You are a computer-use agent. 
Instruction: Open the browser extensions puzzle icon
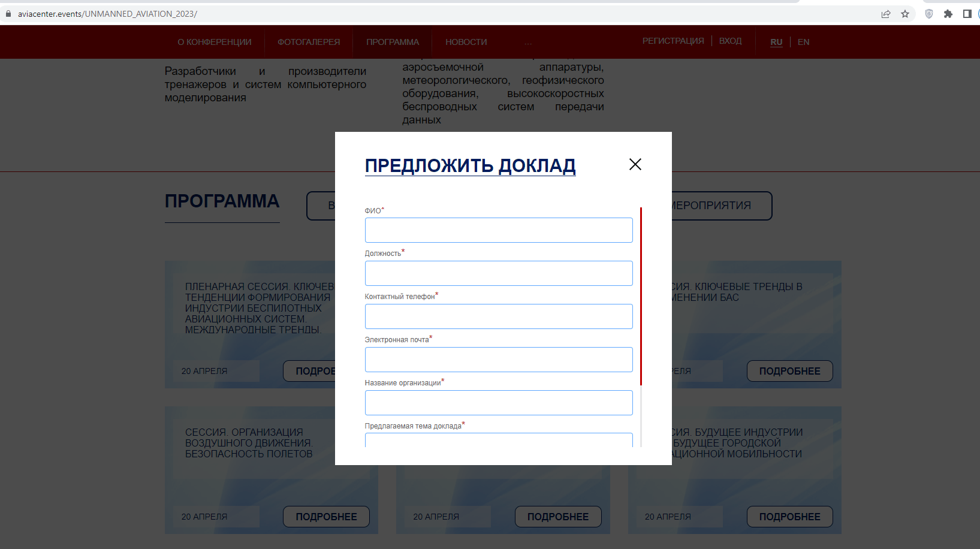point(948,14)
